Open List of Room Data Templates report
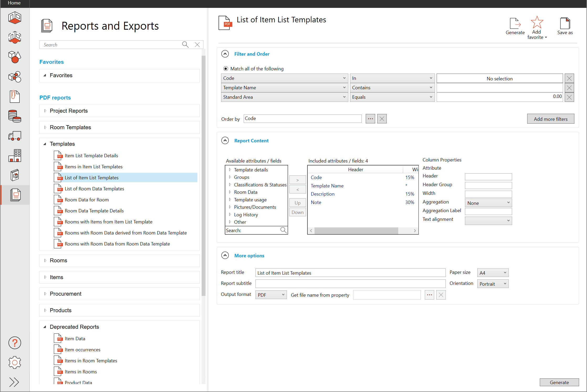Image resolution: width=587 pixels, height=392 pixels. click(94, 189)
